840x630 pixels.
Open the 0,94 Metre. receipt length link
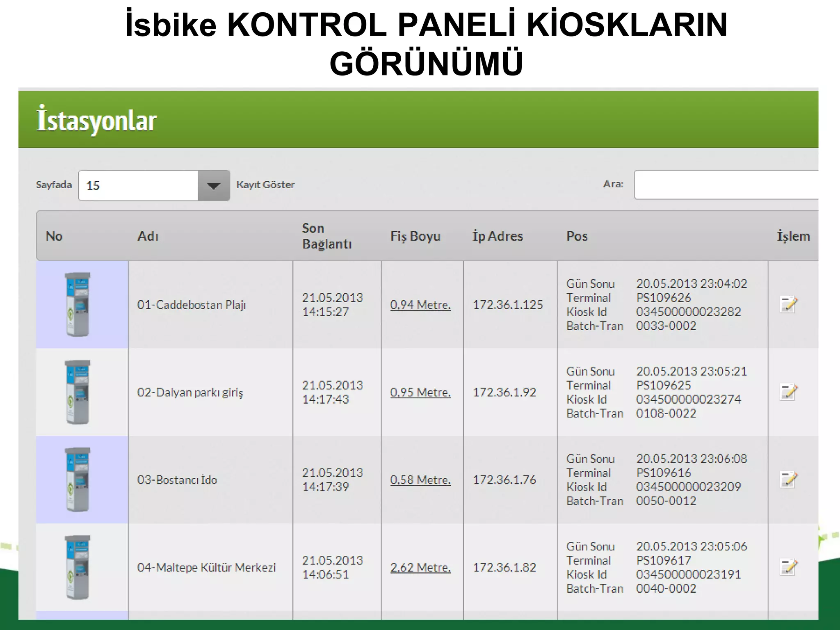(420, 305)
